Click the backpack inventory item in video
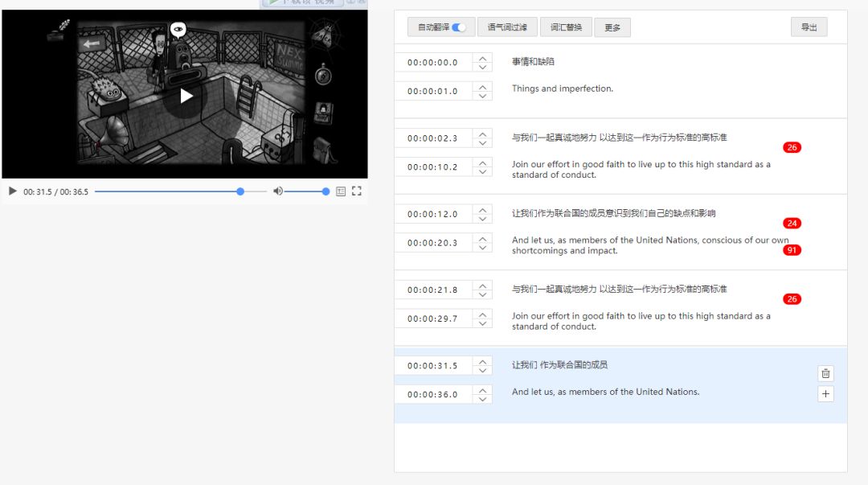Image resolution: width=868 pixels, height=485 pixels. click(324, 150)
